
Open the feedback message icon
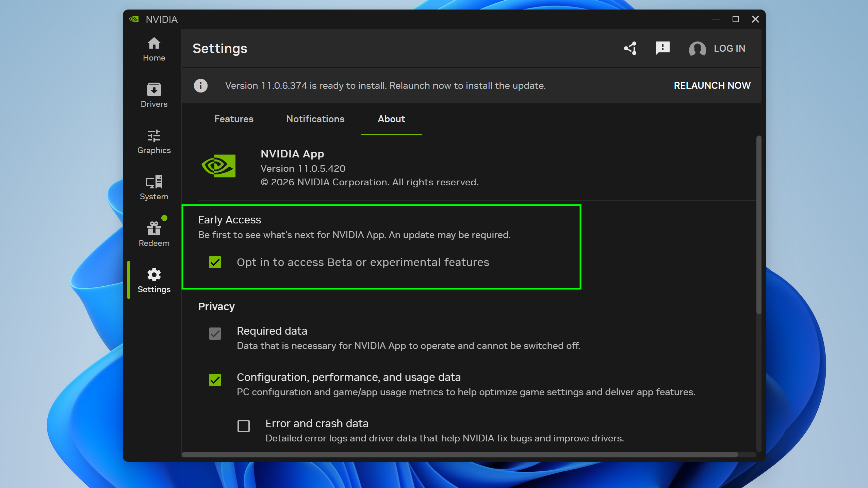(662, 48)
